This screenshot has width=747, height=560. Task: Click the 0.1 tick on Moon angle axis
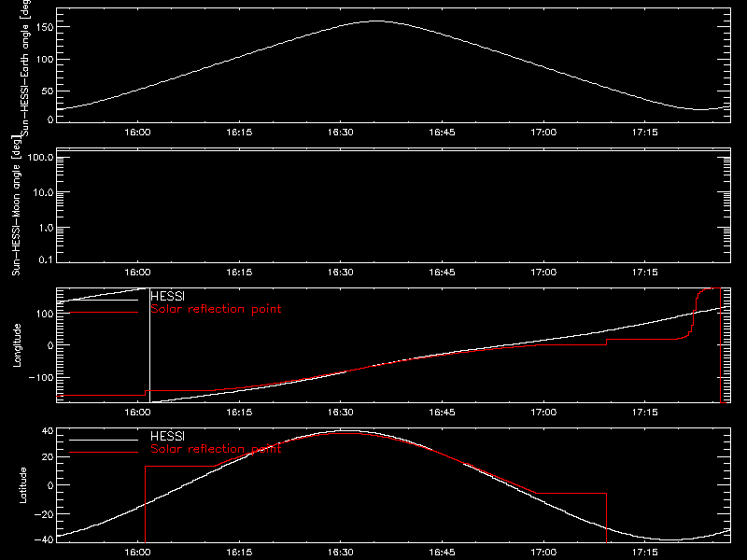46,260
